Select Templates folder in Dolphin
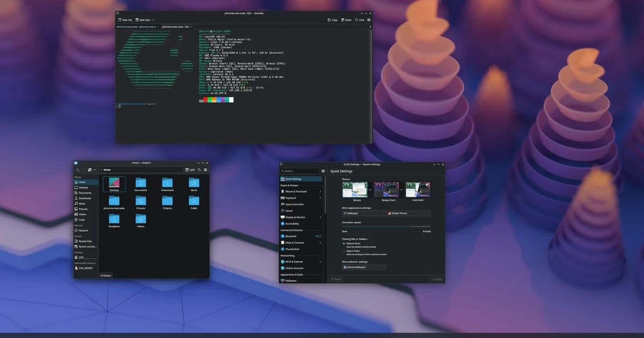This screenshot has height=338, width=644. pos(114,221)
